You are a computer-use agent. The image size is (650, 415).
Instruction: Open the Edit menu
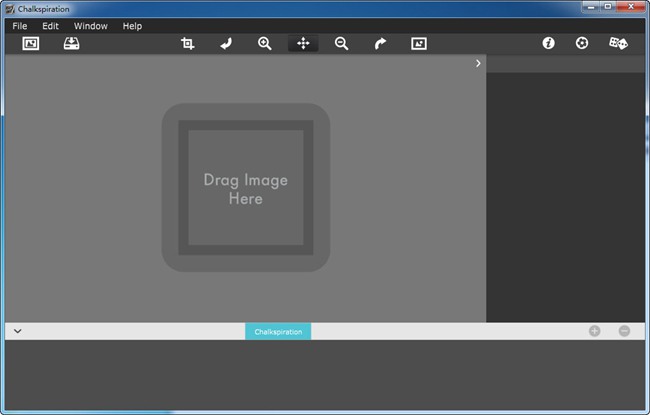51,26
